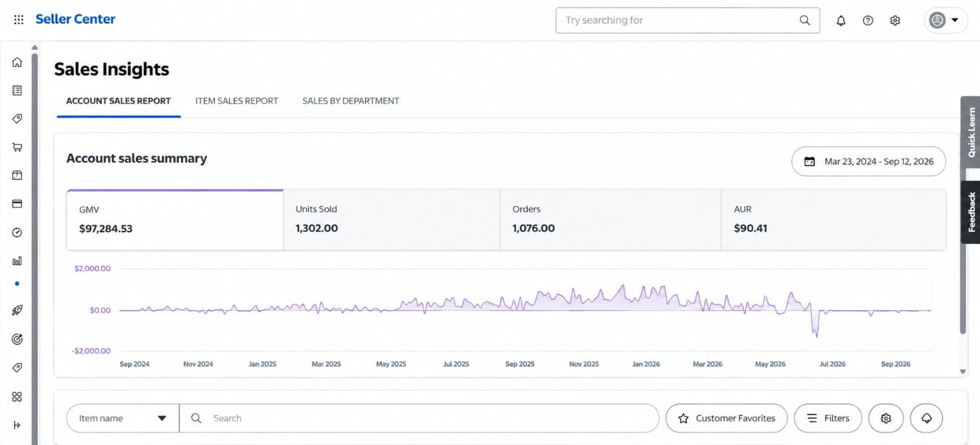Open the bar chart analytics sidebar icon
Image resolution: width=980 pixels, height=445 pixels.
pyautogui.click(x=17, y=261)
